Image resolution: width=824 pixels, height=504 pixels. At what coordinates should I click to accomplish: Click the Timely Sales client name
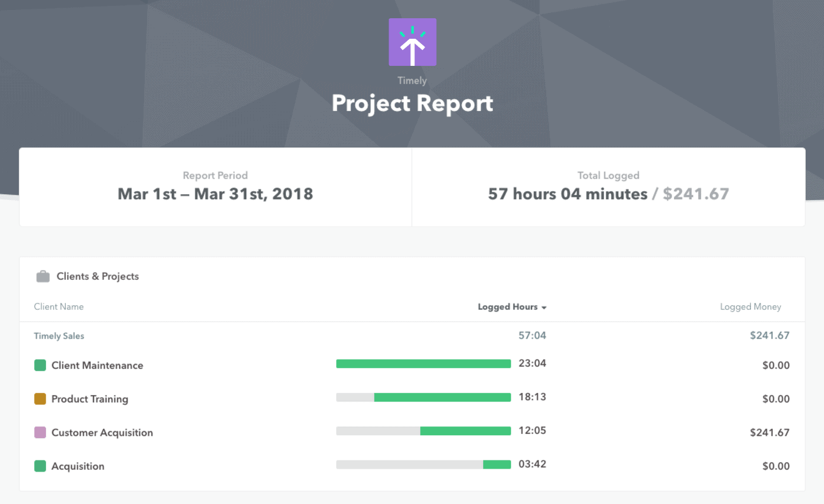coord(59,335)
